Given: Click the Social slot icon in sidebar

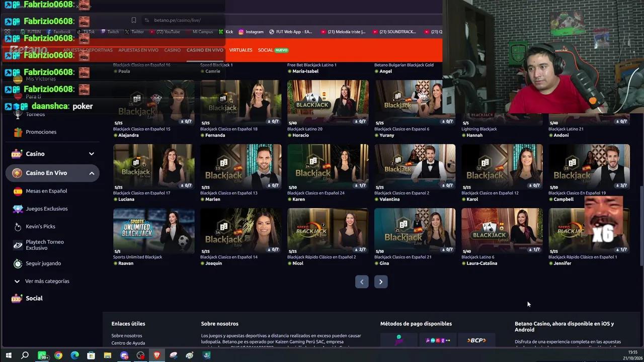Looking at the screenshot, I should pyautogui.click(x=17, y=298).
